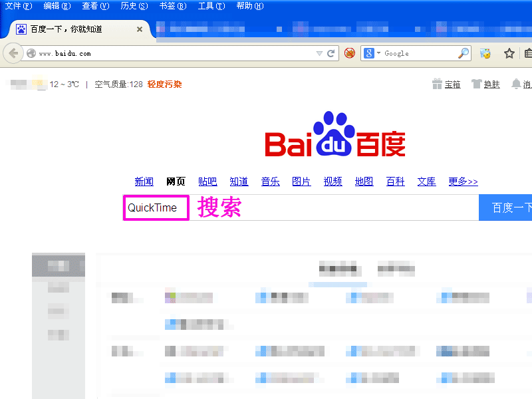Open the 新闻 link
Screen dimensions: 532x399
(144, 182)
